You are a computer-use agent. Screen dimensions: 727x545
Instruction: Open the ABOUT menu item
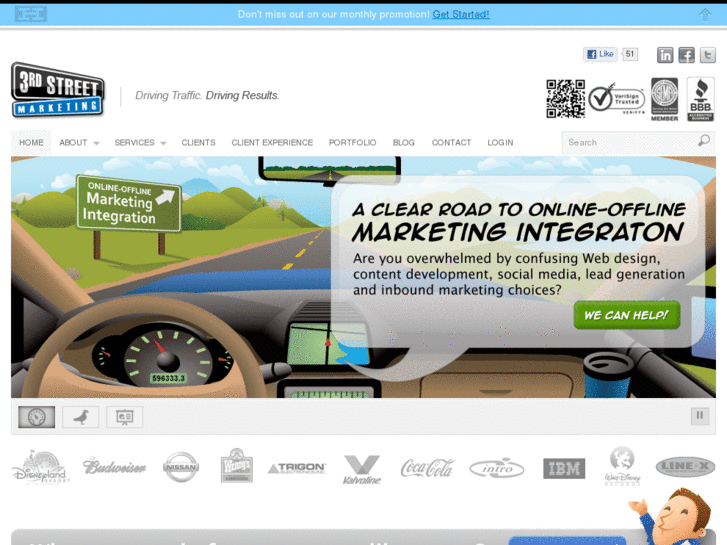pos(73,142)
